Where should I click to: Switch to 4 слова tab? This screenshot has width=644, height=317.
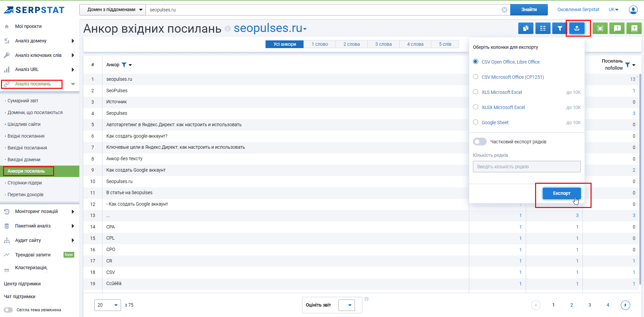click(x=415, y=44)
